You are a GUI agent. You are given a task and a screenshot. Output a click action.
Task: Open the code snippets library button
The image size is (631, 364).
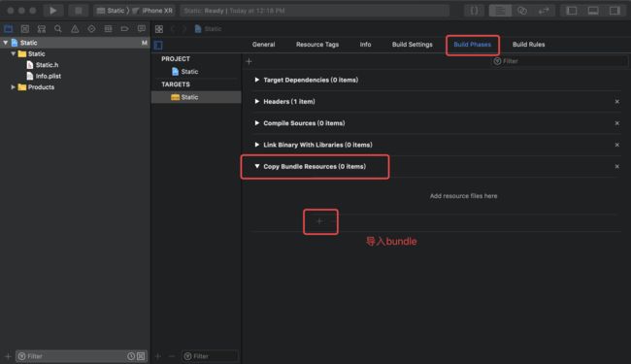pos(474,11)
